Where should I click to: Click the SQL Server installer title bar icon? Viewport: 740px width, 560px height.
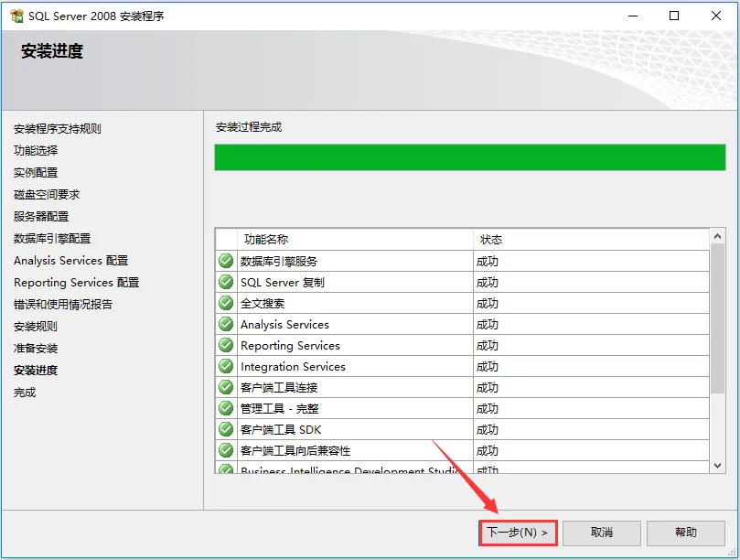coord(16,16)
